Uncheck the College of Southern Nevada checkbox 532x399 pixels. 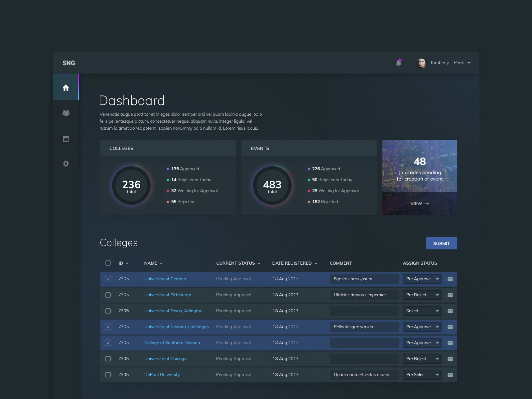pos(108,343)
